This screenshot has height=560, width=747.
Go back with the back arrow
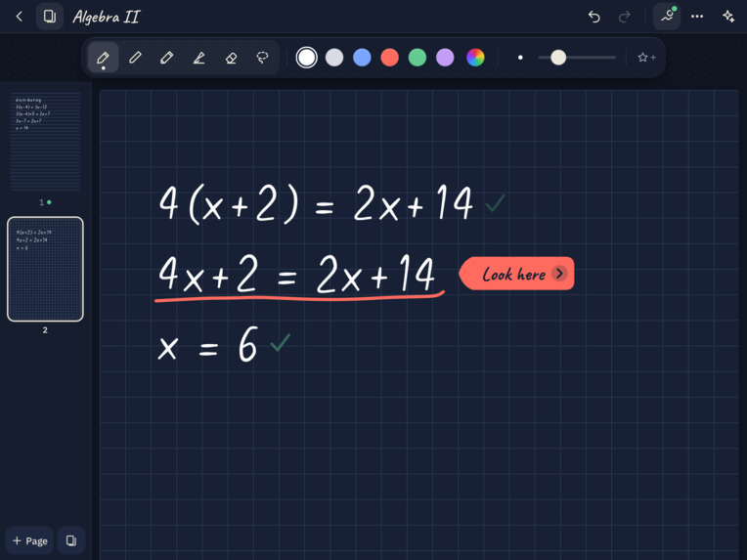19,17
